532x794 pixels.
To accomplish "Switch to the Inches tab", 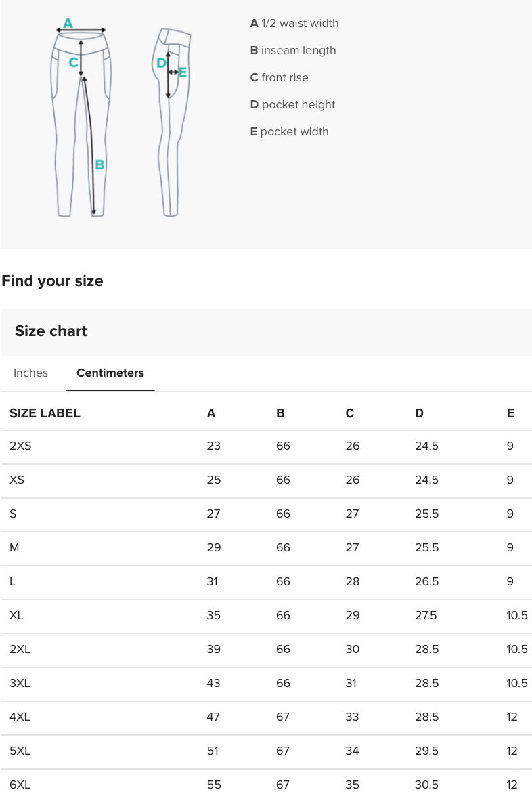I will click(x=30, y=373).
